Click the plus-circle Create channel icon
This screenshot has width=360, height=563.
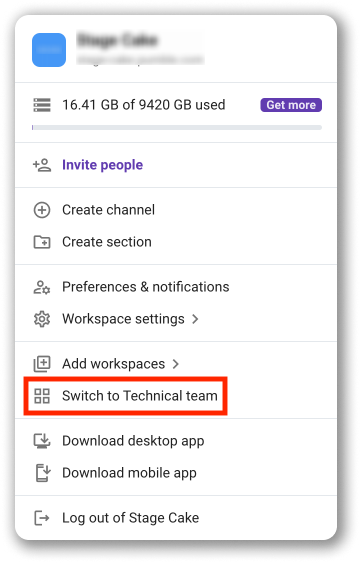42,210
